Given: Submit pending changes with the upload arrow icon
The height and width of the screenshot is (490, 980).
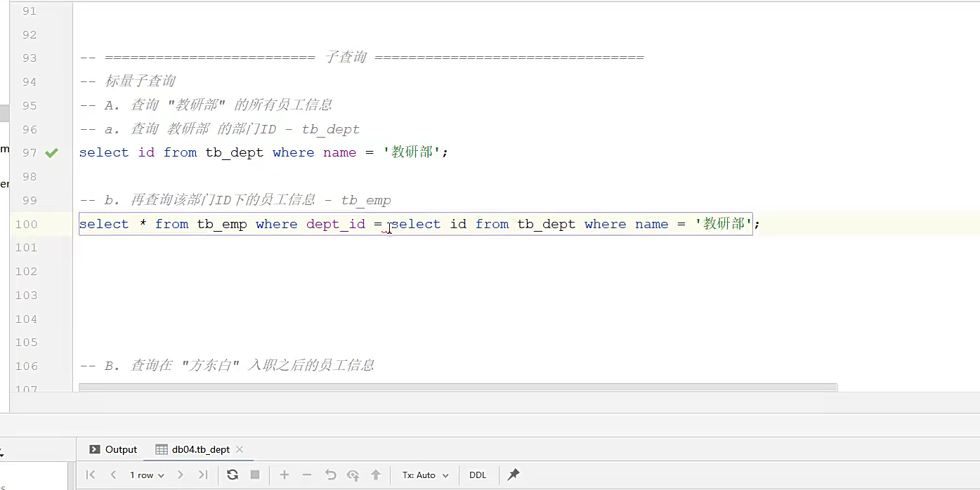Looking at the screenshot, I should (377, 475).
